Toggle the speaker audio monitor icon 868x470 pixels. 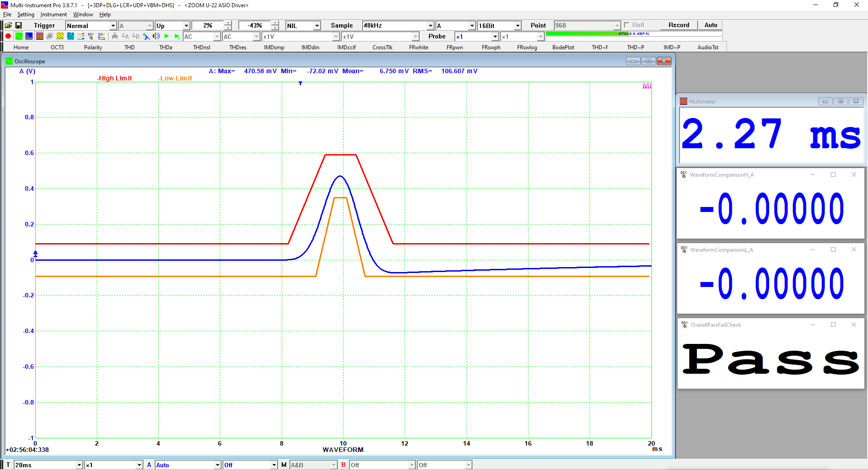156,36
